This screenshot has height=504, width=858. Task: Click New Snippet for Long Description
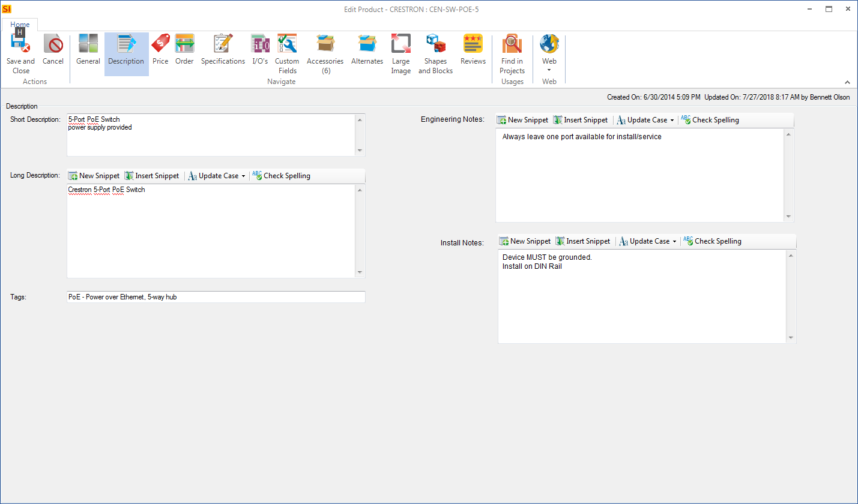tap(94, 176)
